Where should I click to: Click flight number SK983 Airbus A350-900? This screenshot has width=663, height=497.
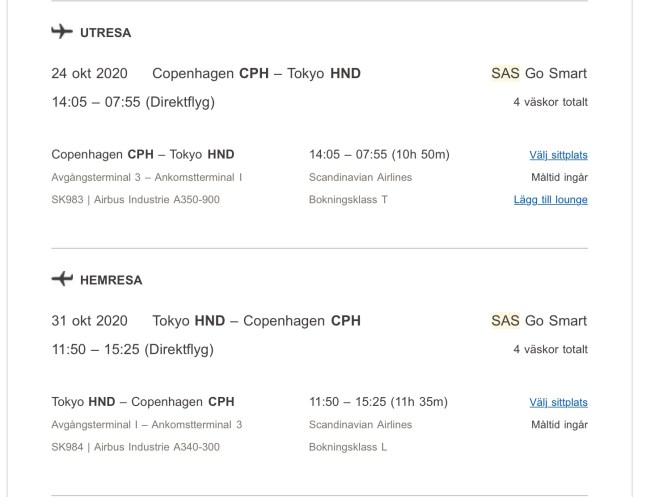(x=135, y=200)
